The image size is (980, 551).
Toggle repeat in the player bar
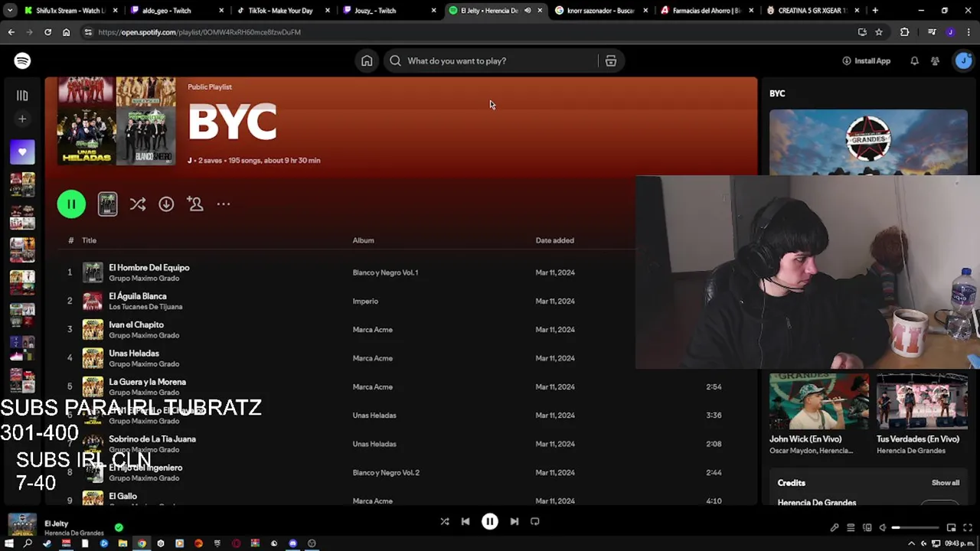tap(535, 522)
